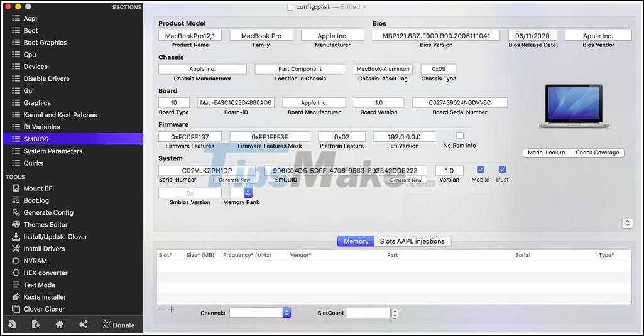Open the Edited dropdown chevron in title bar

click(364, 6)
